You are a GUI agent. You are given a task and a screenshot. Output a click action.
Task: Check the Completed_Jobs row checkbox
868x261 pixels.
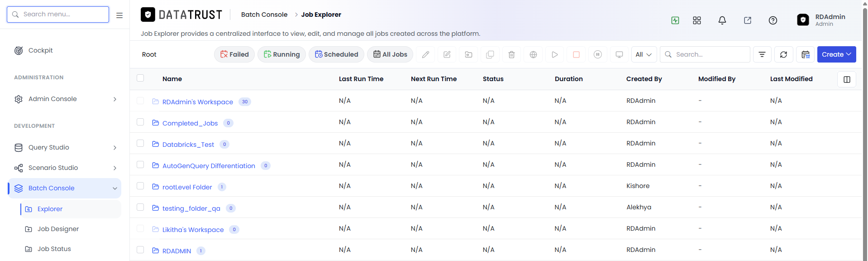pyautogui.click(x=140, y=122)
